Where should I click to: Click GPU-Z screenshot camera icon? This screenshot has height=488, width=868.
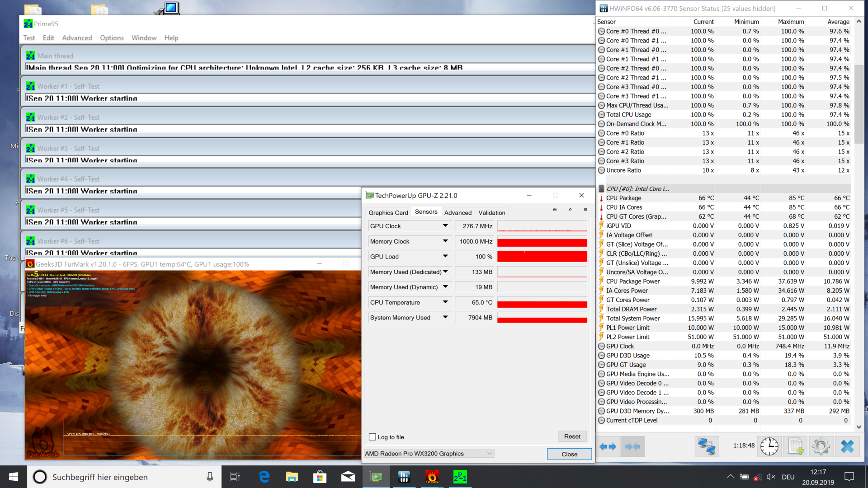click(555, 210)
